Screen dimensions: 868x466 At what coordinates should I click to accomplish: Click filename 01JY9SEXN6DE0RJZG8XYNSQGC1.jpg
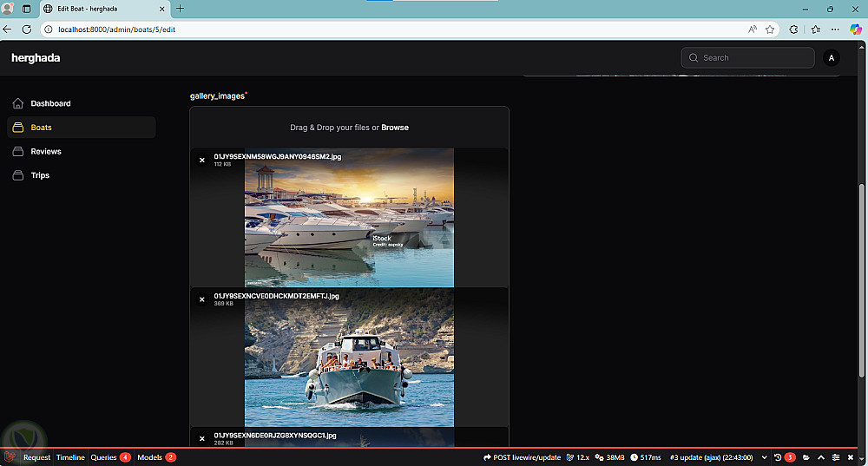point(274,436)
